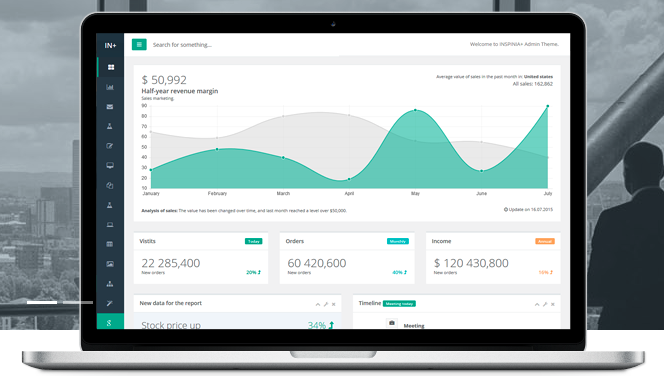Screen dimensions: 664x376
Task: Focus the 'Search for something...' field
Action: point(182,45)
